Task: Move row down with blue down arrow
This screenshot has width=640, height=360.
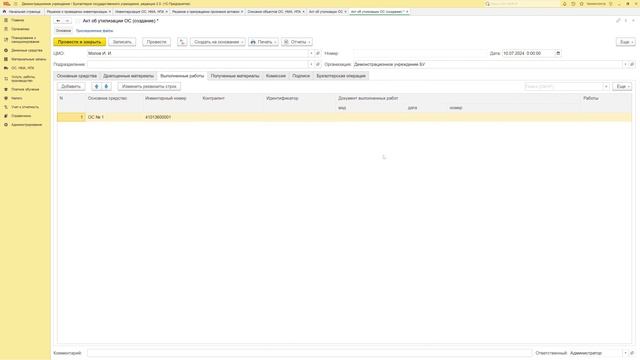Action: (x=106, y=87)
